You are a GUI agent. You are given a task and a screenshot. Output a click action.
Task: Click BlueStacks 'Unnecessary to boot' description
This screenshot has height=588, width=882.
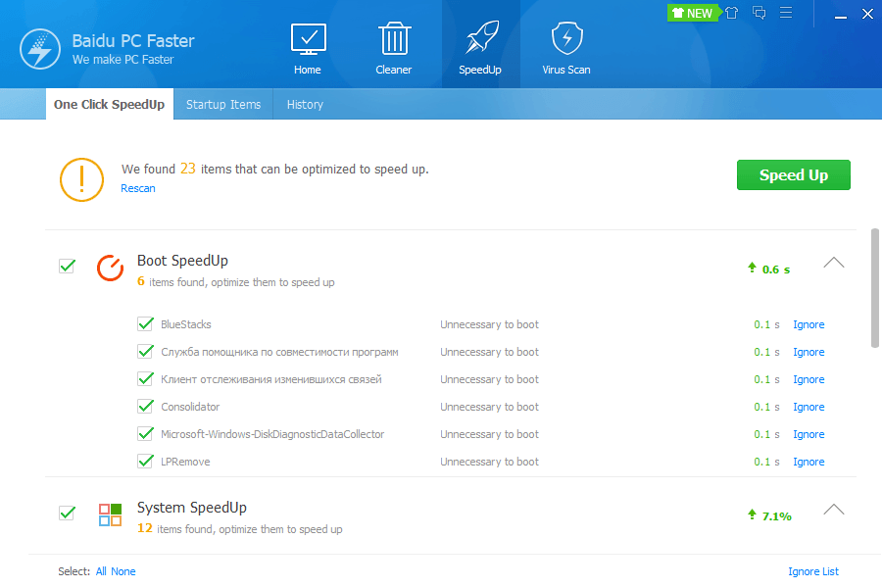pos(489,324)
